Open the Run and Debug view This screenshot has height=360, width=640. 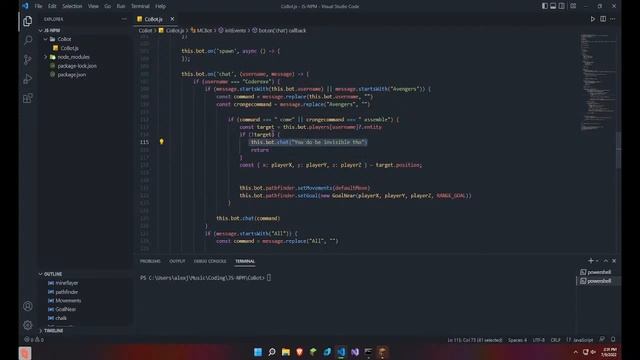(28, 79)
